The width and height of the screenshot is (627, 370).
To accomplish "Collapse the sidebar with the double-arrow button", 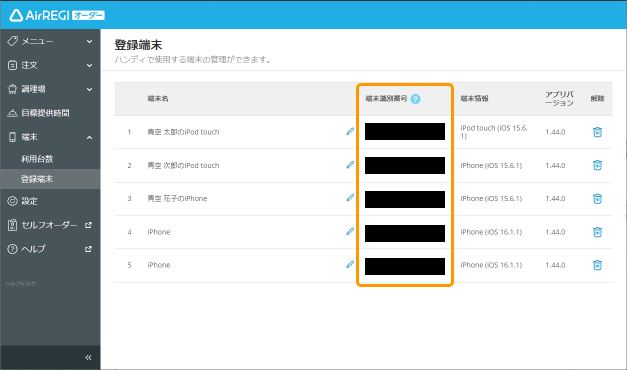I will [x=88, y=357].
